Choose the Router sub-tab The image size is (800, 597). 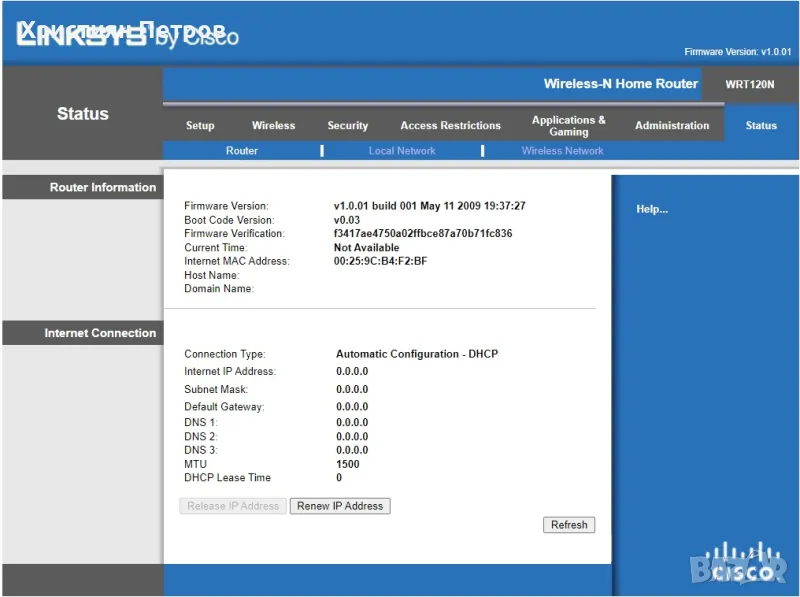pos(241,151)
